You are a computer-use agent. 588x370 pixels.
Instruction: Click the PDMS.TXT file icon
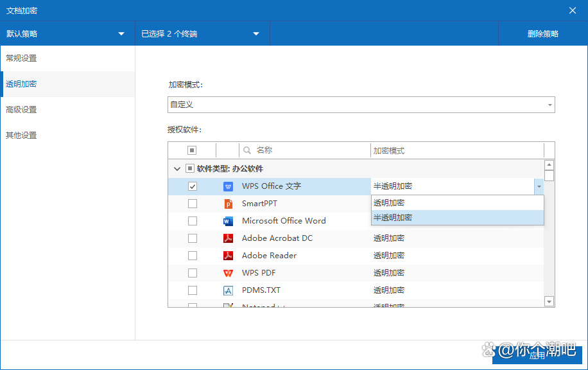pyautogui.click(x=228, y=290)
